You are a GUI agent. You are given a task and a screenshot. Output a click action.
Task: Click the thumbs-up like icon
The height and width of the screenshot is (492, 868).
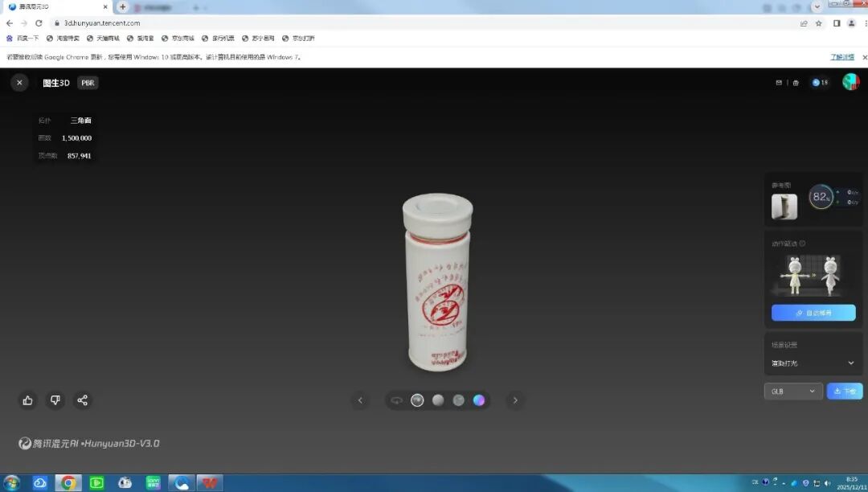click(27, 400)
